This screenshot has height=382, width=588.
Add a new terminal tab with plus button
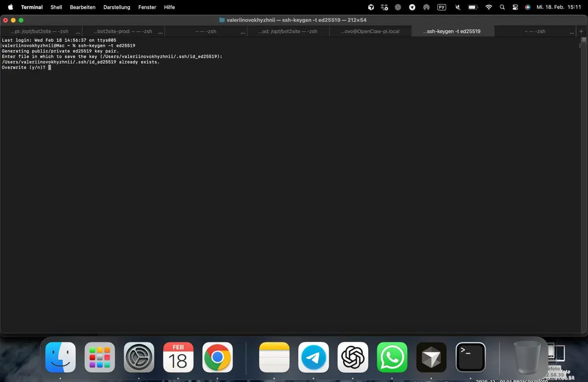[581, 31]
